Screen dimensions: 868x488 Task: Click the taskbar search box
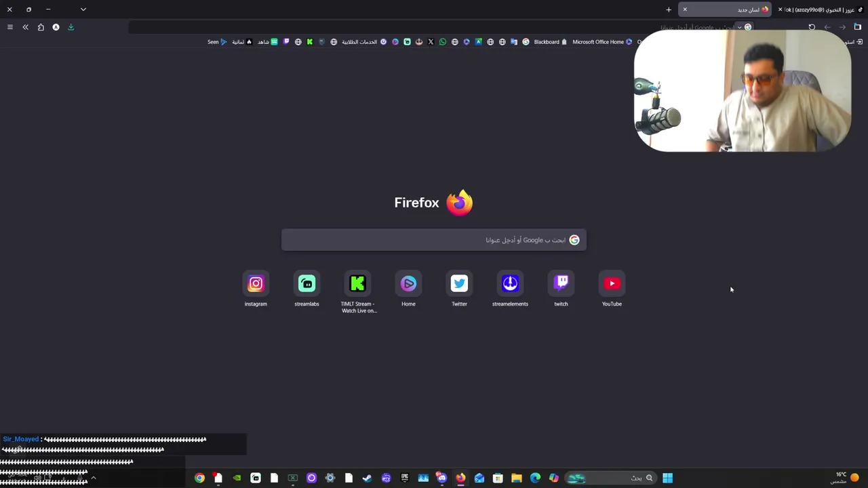[610, 478]
